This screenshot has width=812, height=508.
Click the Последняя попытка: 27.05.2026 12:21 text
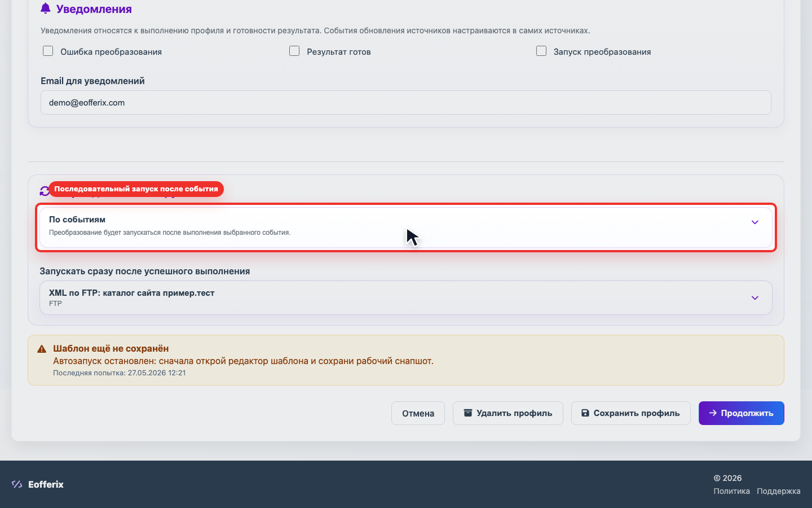120,373
